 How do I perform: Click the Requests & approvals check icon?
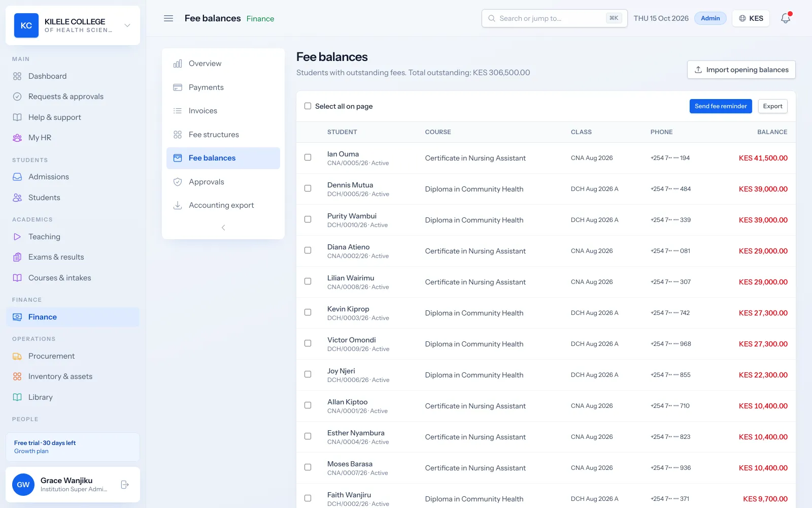(17, 97)
